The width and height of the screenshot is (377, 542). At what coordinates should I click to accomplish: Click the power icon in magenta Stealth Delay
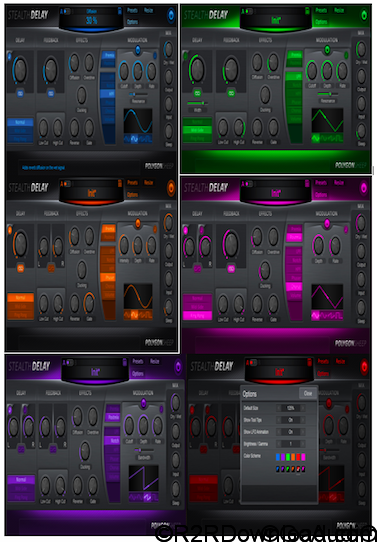pos(364,188)
